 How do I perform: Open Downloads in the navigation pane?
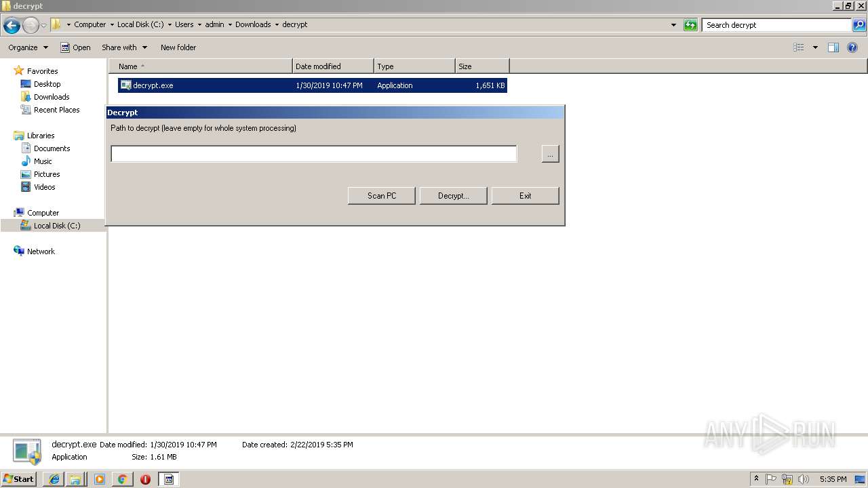pyautogui.click(x=52, y=97)
